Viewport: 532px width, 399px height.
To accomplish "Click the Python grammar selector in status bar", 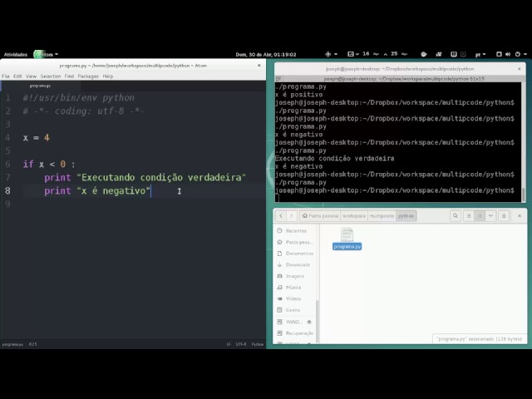I will point(258,344).
